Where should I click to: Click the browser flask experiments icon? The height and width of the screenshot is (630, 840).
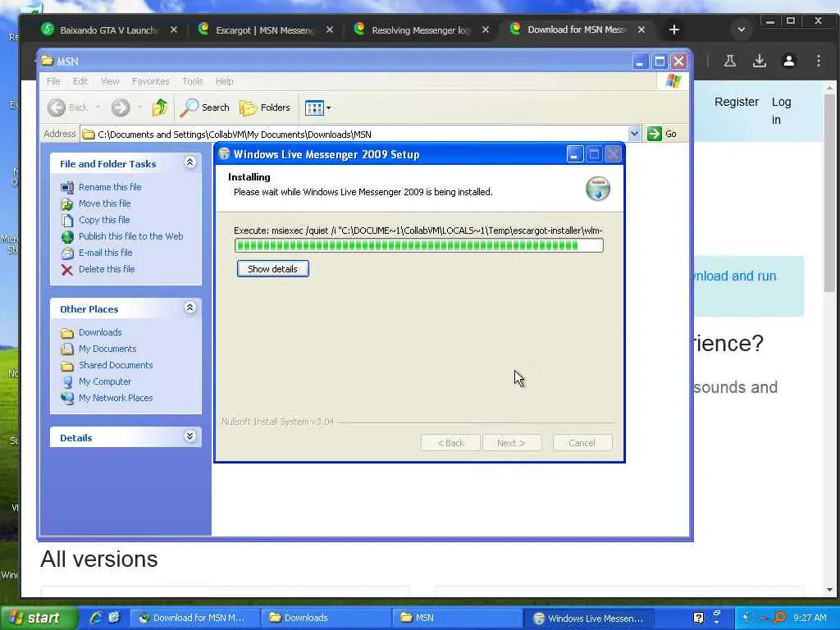(x=729, y=61)
